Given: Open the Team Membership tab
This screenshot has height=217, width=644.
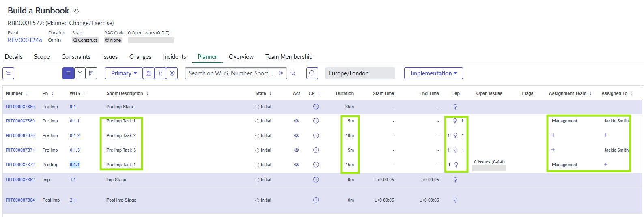Looking at the screenshot, I should (289, 57).
